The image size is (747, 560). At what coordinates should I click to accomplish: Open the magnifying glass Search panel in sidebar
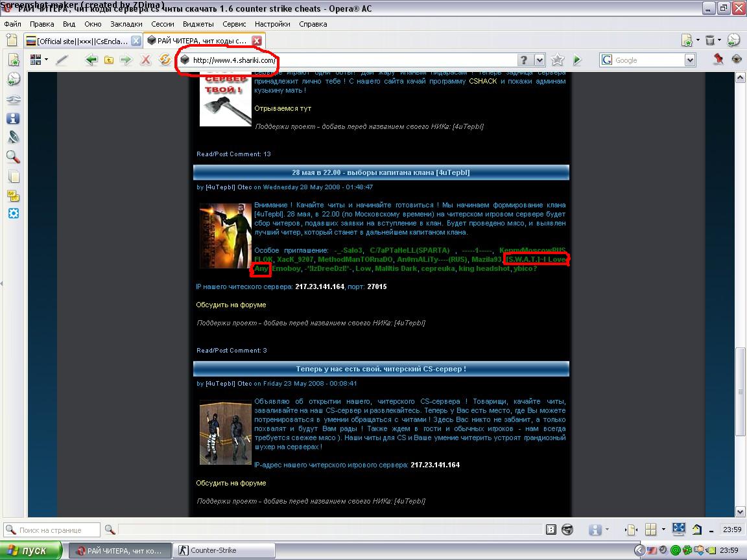click(13, 157)
